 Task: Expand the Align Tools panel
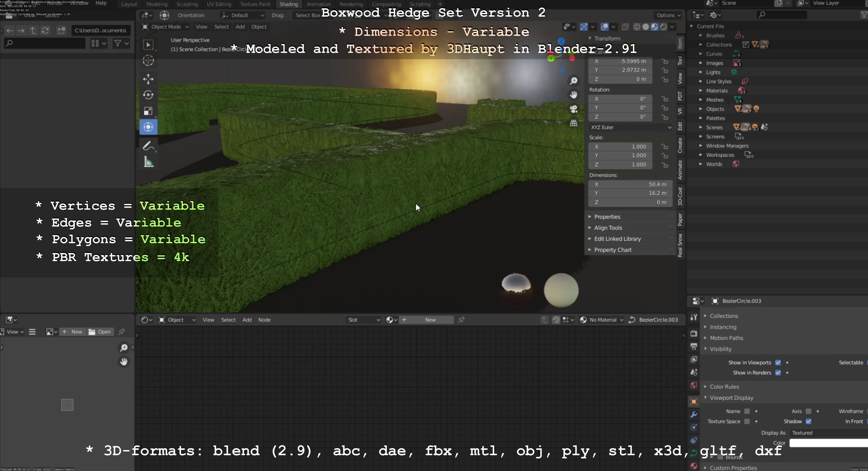pyautogui.click(x=608, y=228)
